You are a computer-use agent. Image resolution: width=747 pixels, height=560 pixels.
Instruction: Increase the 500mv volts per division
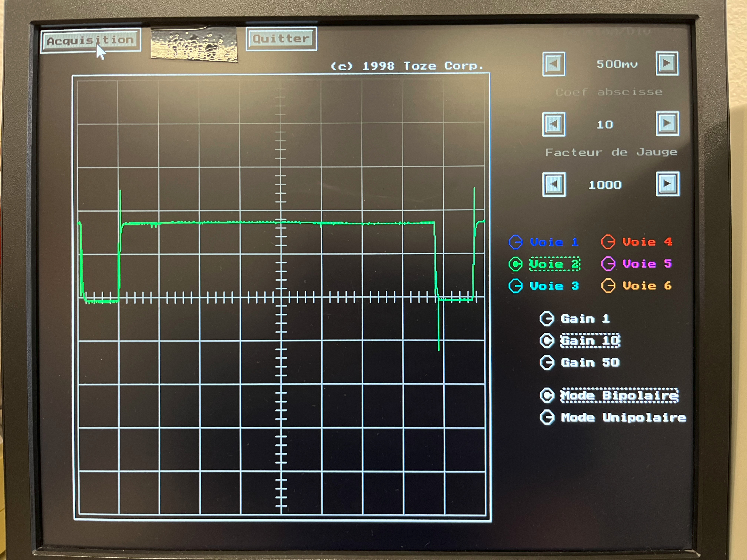tap(667, 63)
